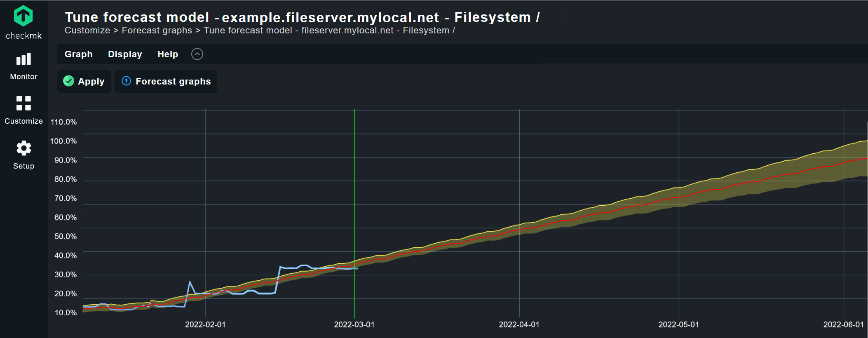The height and width of the screenshot is (338, 868).
Task: Collapse the menu bar with the chevron circle
Action: pos(197,54)
